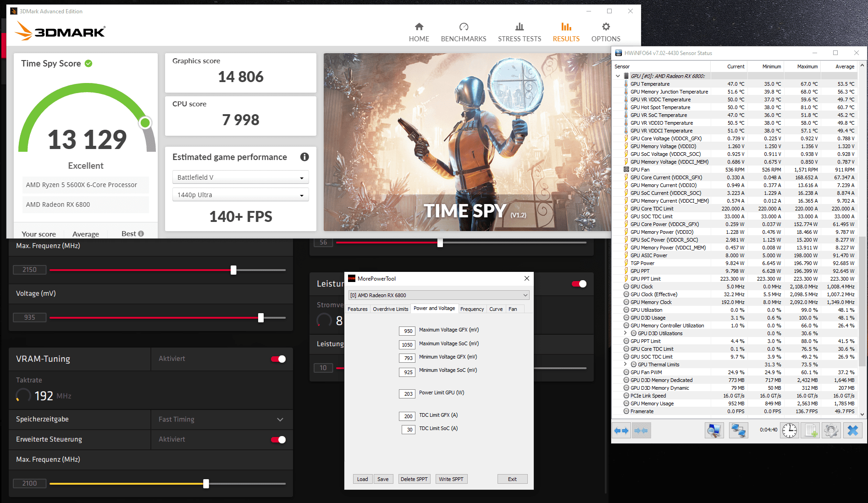Toggle the Leistung tuning switch

(x=579, y=284)
